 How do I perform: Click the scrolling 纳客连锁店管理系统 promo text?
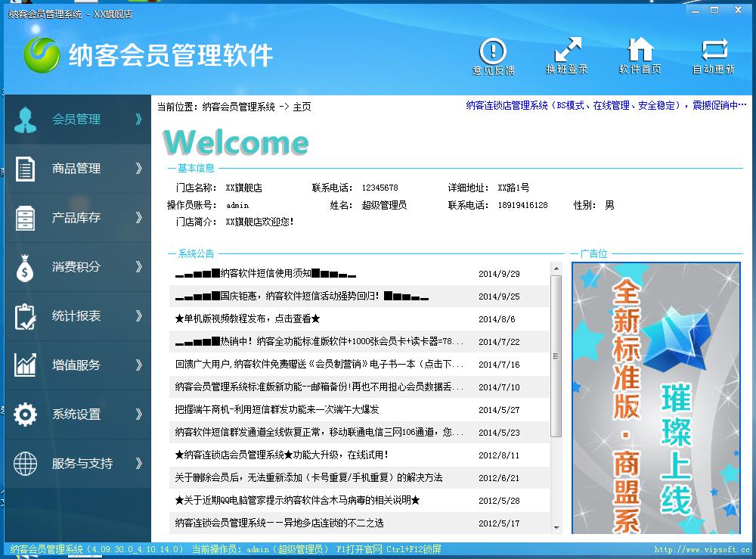tap(601, 106)
